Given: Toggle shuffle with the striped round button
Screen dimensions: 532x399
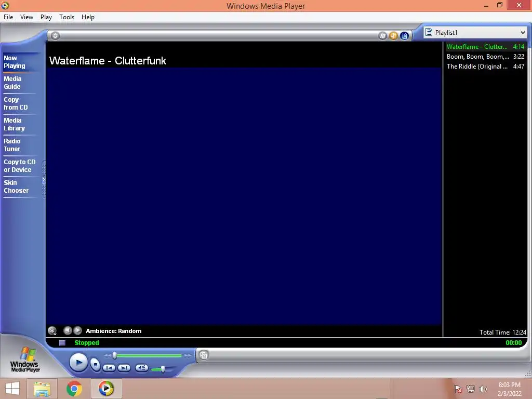Looking at the screenshot, I should (382, 36).
